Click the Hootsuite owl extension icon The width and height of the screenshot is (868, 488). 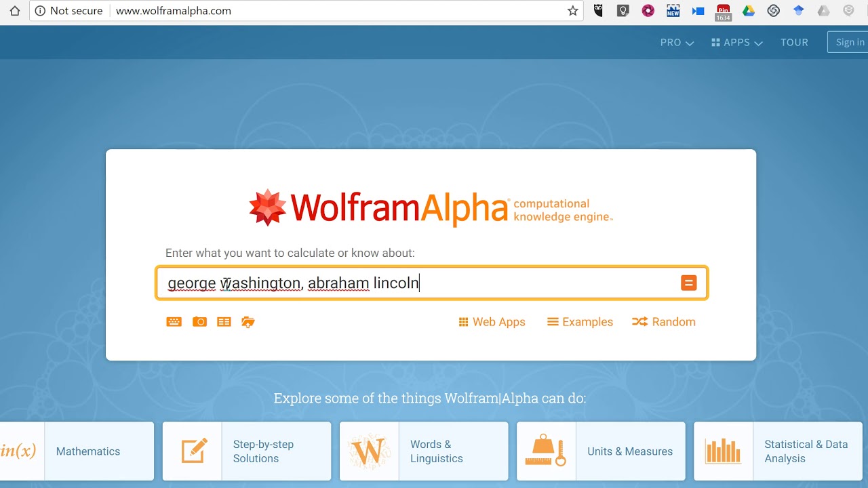point(598,11)
